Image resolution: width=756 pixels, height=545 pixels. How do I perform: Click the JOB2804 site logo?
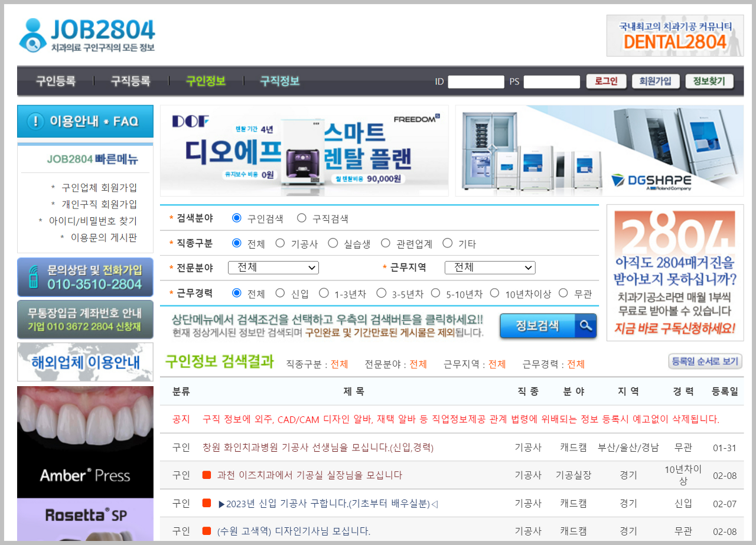click(x=87, y=35)
